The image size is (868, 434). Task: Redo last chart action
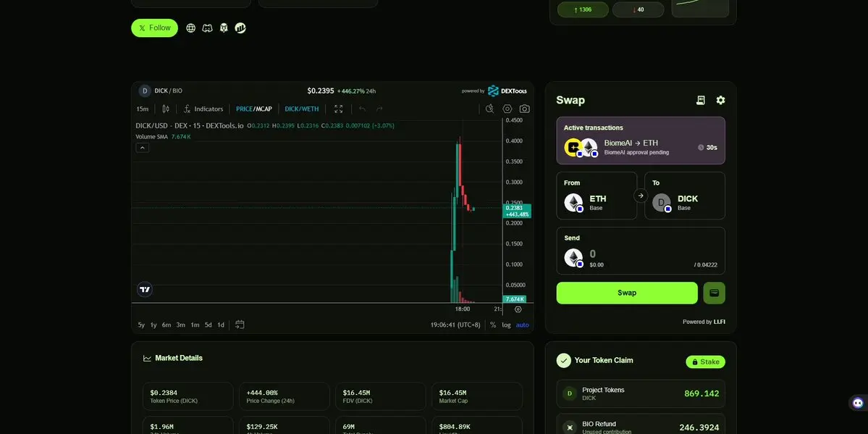pyautogui.click(x=379, y=109)
